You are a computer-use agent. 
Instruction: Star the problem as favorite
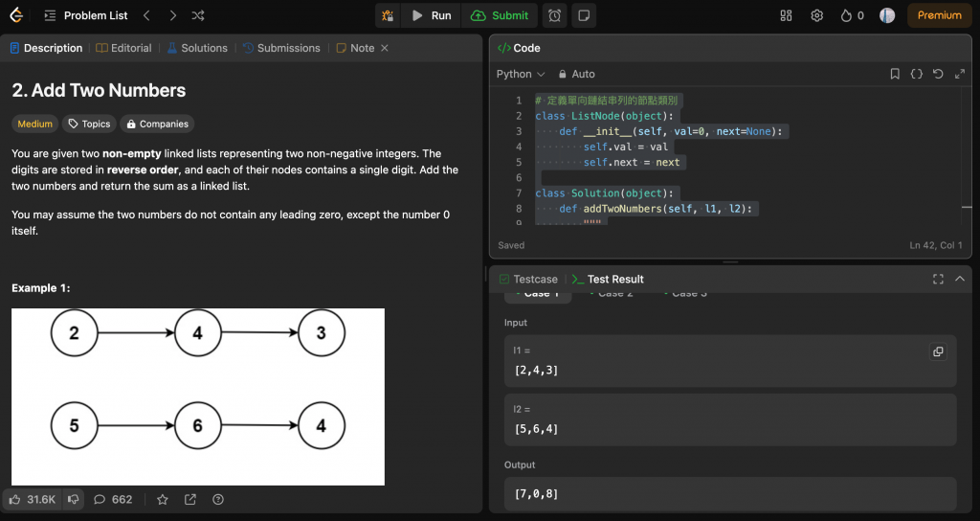pos(163,499)
